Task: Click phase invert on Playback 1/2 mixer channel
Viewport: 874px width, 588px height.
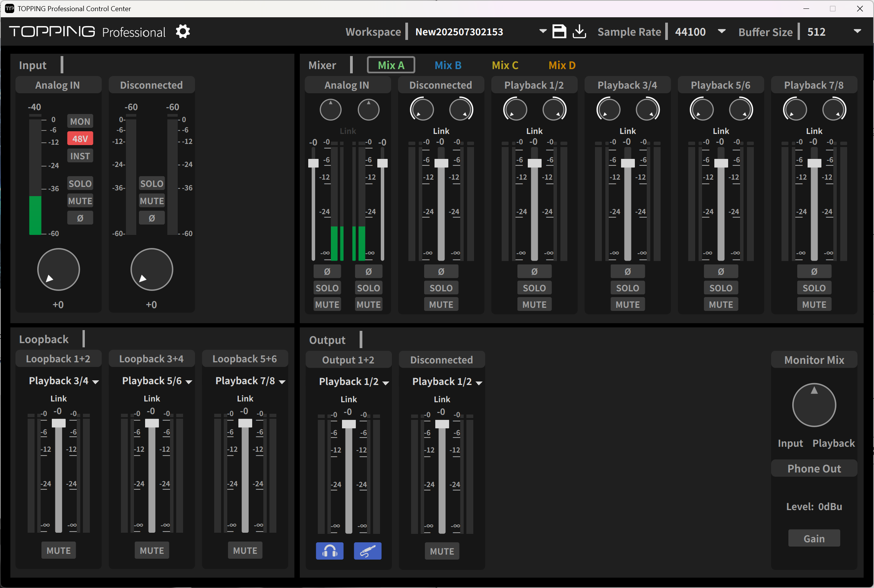Action: click(534, 271)
